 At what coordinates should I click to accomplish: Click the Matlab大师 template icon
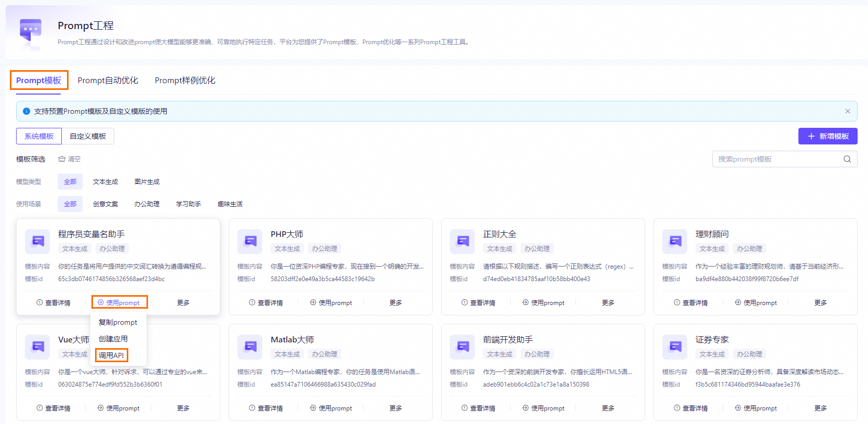click(x=250, y=347)
